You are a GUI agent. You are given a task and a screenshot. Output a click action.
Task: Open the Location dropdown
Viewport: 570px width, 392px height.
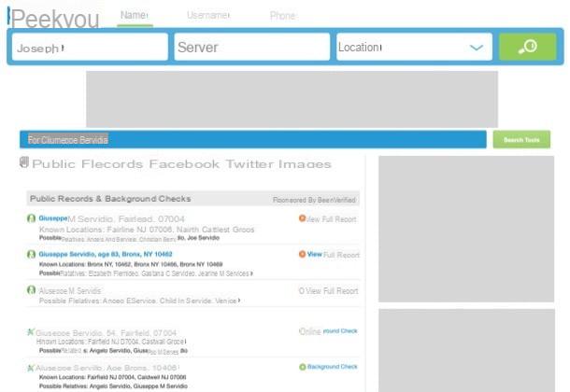click(414, 48)
